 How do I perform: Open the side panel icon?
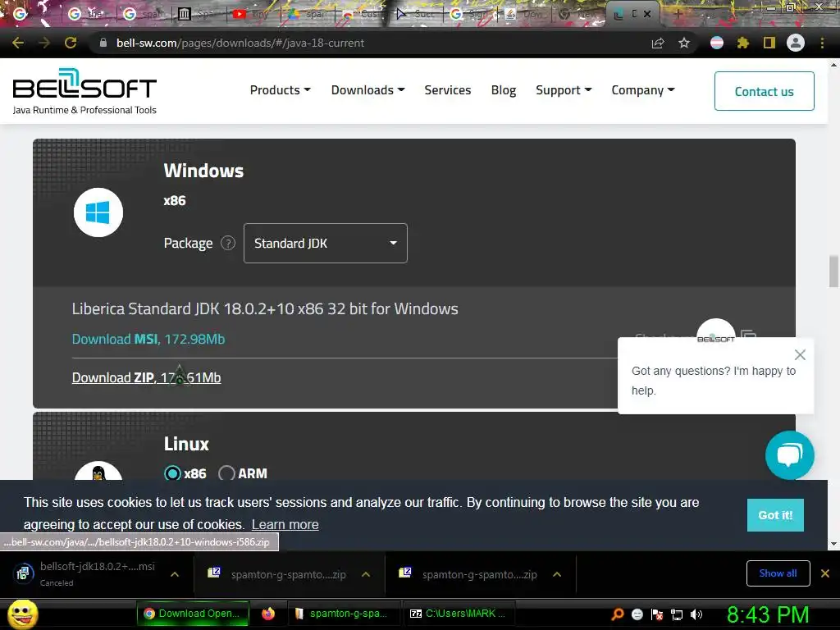click(769, 43)
